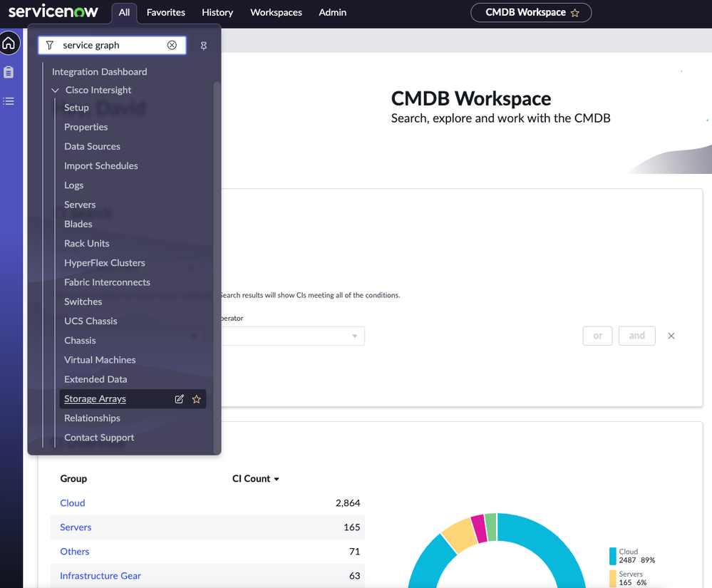The width and height of the screenshot is (712, 588).
Task: Select HyperFlex Clusters menu item
Action: (x=105, y=263)
